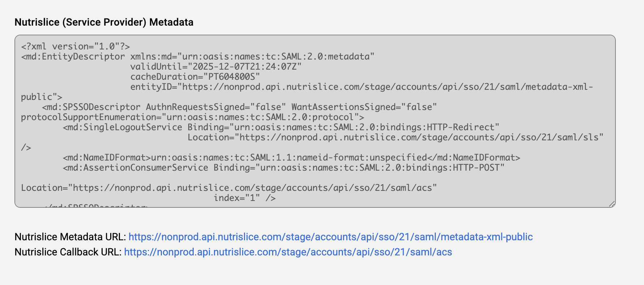Click the "Nutrislice (Service Provider) Metadata" heading
The image size is (644, 285).
(104, 22)
